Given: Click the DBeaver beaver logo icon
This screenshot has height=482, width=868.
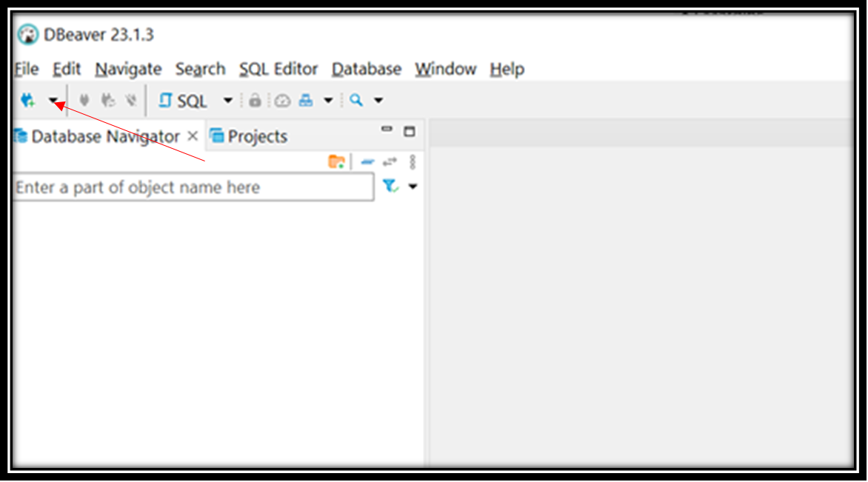Looking at the screenshot, I should pyautogui.click(x=27, y=34).
